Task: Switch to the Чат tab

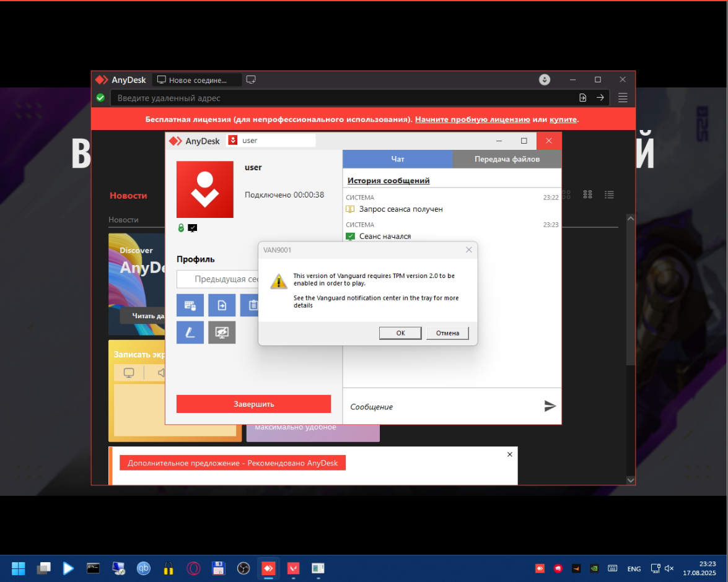Action: (x=397, y=159)
